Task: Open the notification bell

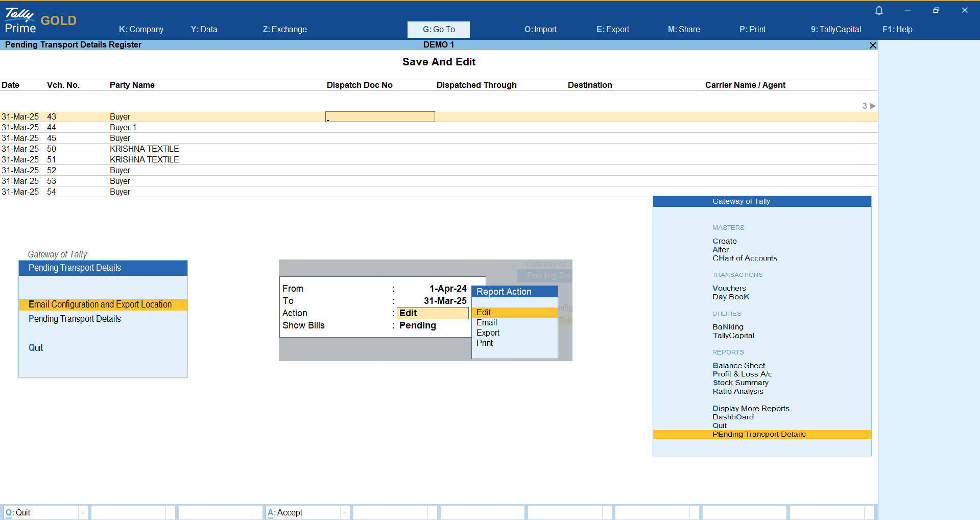Action: pyautogui.click(x=878, y=10)
